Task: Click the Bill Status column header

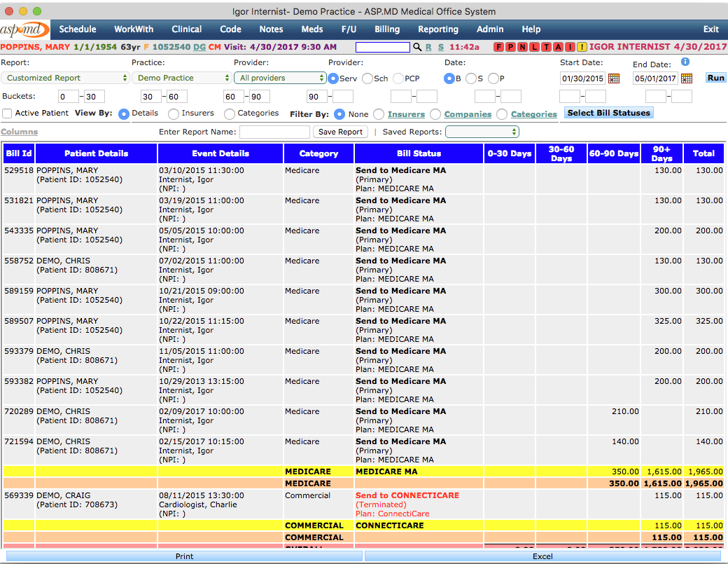Action: (x=419, y=153)
